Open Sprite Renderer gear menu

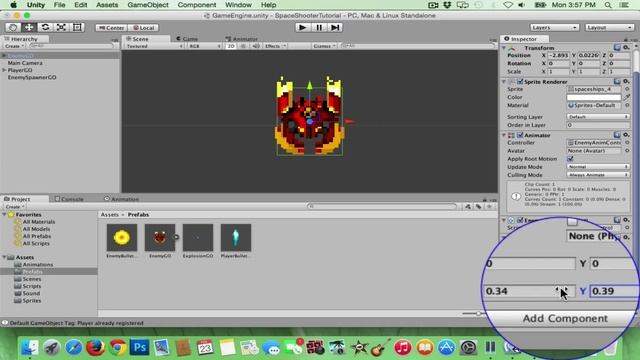tap(626, 82)
